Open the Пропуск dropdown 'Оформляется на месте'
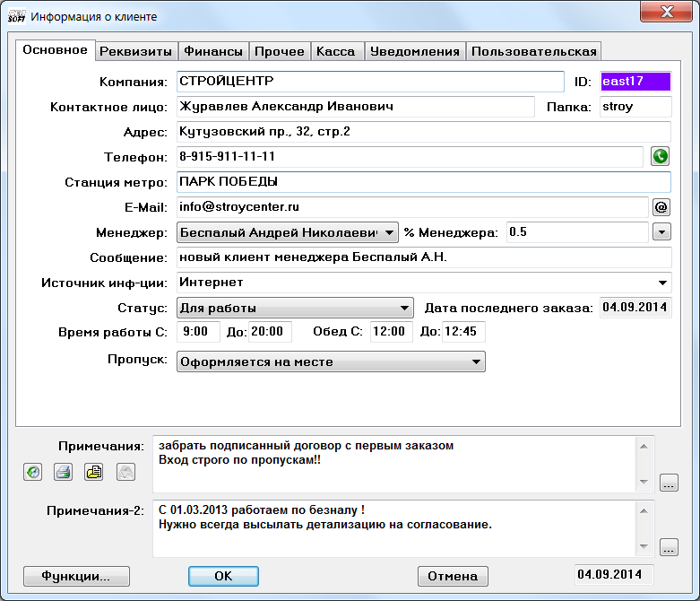This screenshot has width=700, height=601. (331, 361)
